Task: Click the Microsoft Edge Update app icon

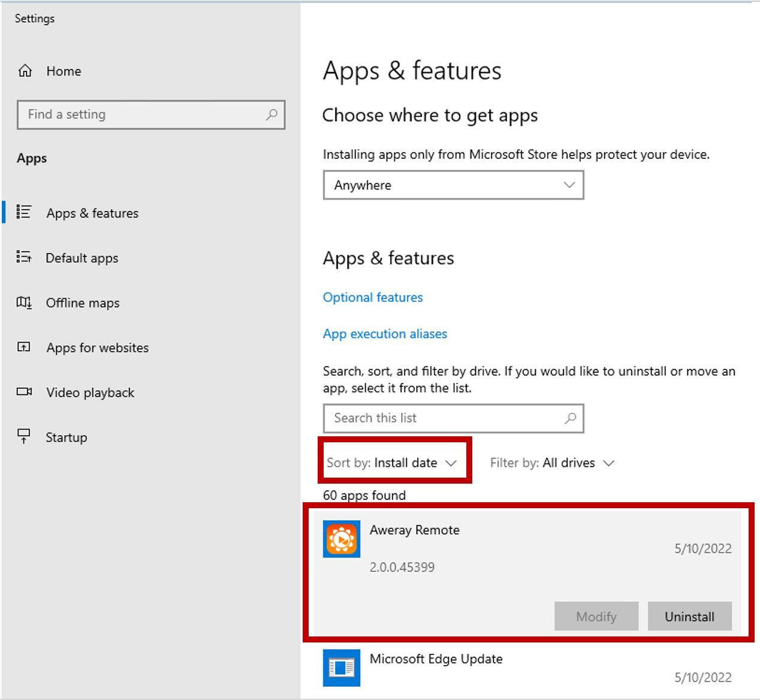Action: tap(342, 667)
